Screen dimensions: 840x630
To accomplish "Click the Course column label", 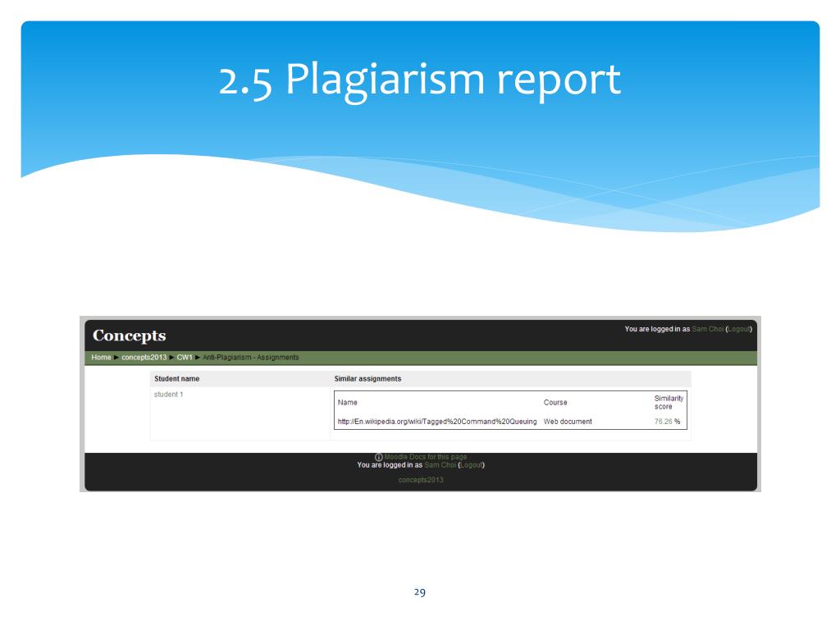I will 555,402.
